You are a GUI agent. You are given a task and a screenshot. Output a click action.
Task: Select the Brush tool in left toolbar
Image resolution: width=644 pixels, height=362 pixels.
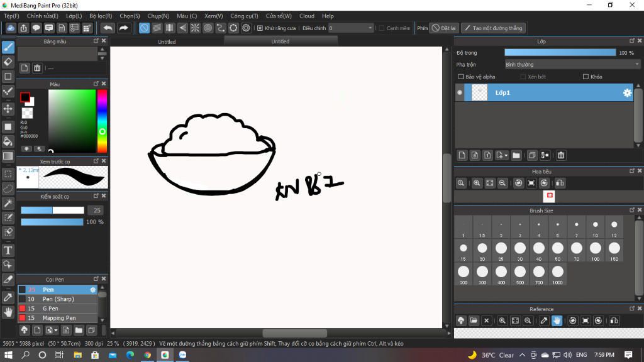(8, 47)
